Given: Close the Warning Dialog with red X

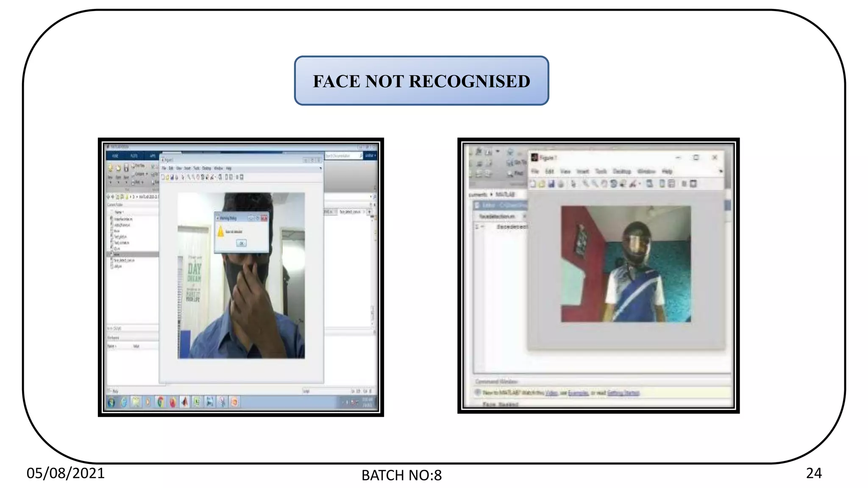Looking at the screenshot, I should (264, 218).
